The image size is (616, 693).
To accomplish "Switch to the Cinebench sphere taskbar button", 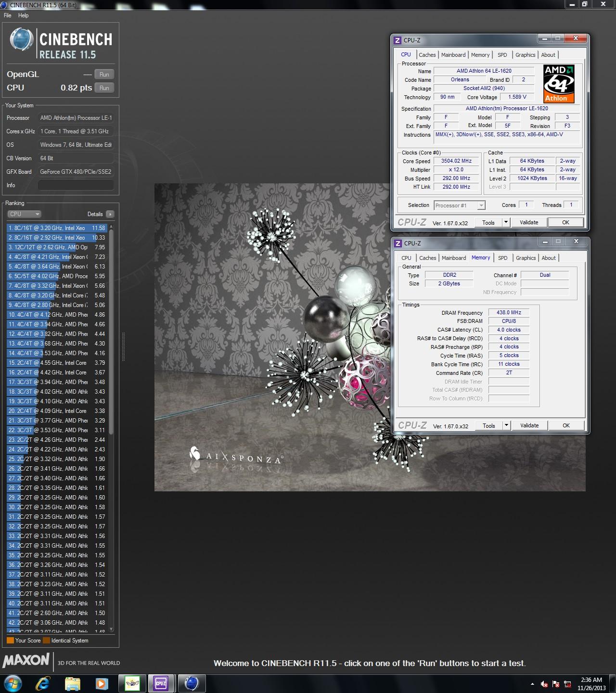I will coord(192,683).
